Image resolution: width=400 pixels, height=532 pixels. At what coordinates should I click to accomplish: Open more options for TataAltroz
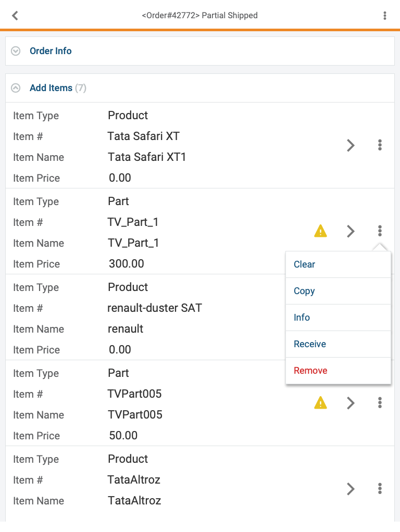point(380,489)
